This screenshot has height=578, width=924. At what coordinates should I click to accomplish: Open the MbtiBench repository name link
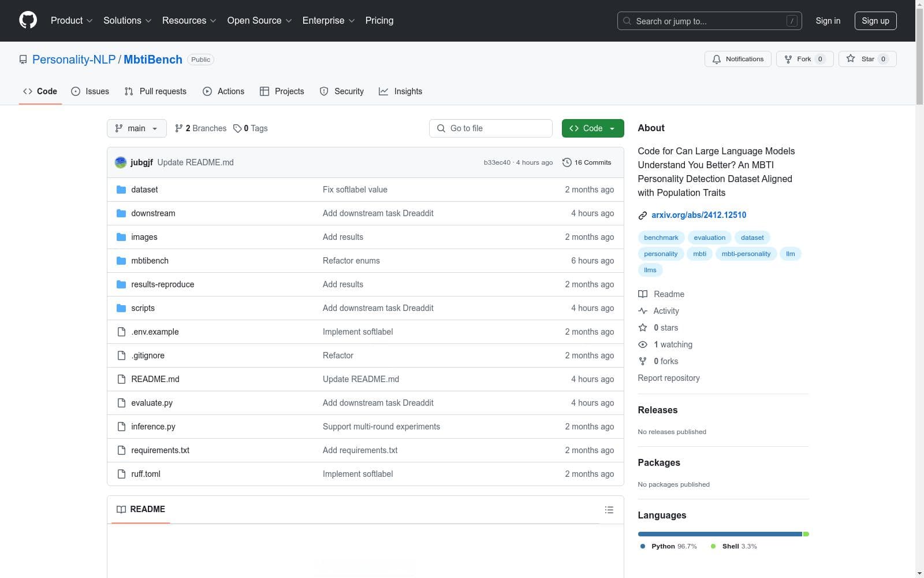[x=153, y=60]
